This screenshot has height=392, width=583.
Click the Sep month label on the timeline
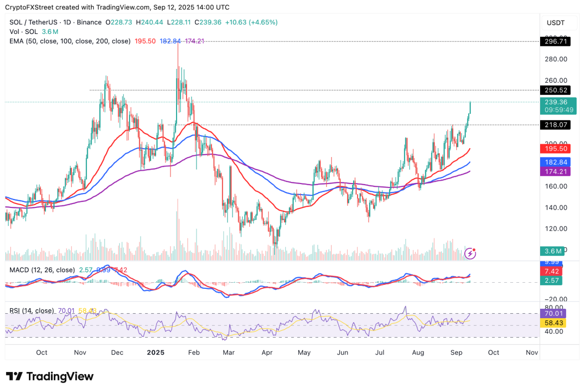(x=456, y=352)
